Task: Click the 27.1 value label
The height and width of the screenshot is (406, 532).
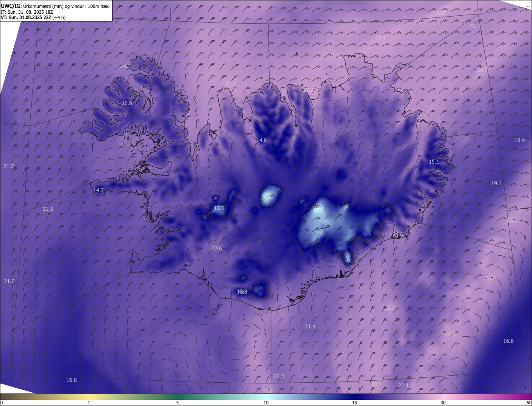Action: pos(381,38)
